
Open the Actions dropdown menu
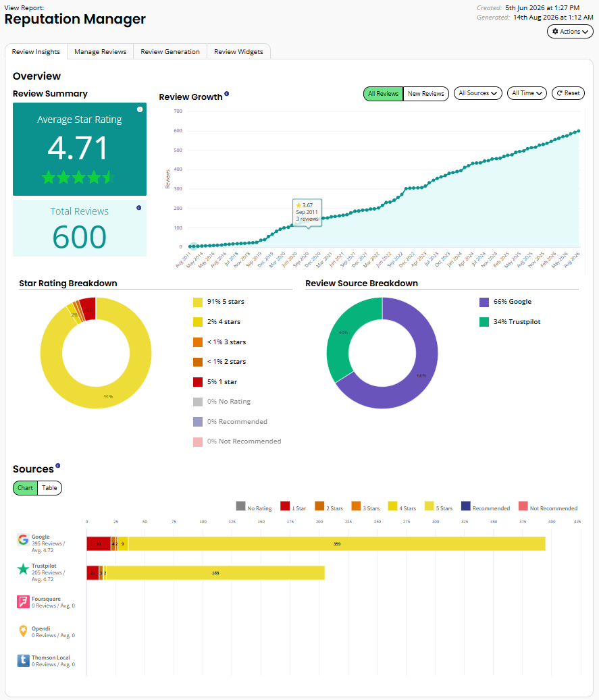click(x=570, y=32)
